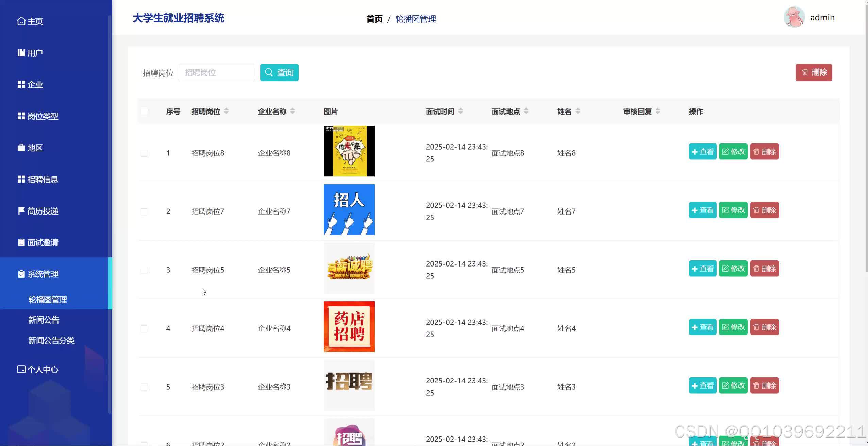The image size is (868, 446).
Task: Click the 简历投递 resume submission flag icon
Action: click(21, 211)
